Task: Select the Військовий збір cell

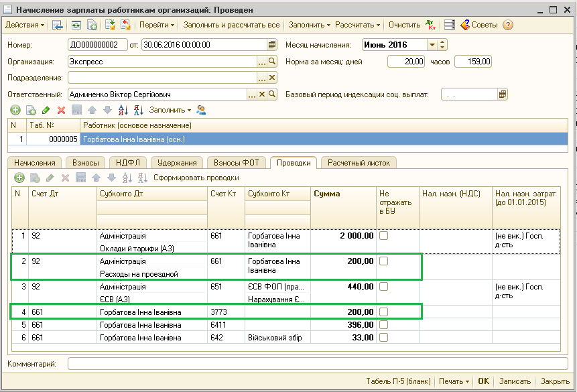Action: tap(277, 338)
